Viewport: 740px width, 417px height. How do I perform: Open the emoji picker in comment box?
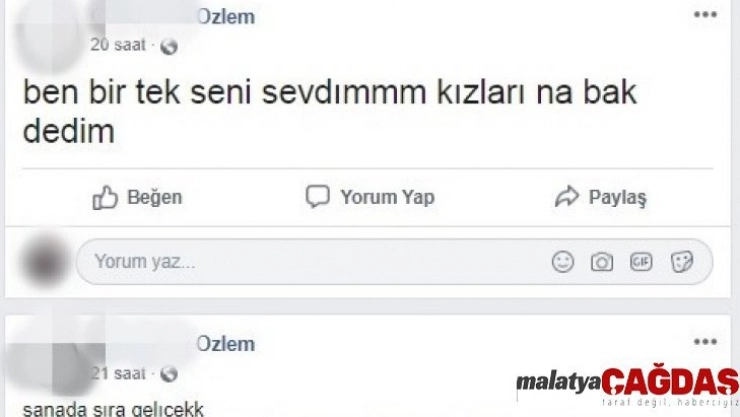click(x=564, y=262)
